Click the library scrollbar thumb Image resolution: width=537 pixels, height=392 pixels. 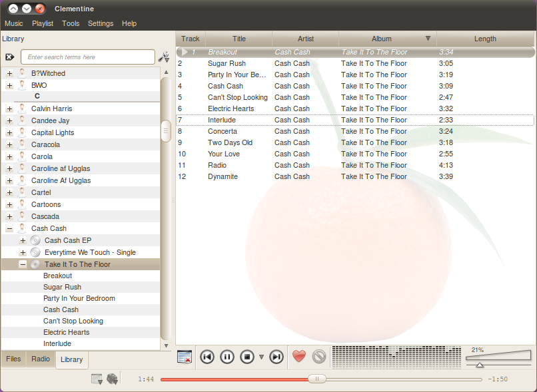tap(166, 130)
